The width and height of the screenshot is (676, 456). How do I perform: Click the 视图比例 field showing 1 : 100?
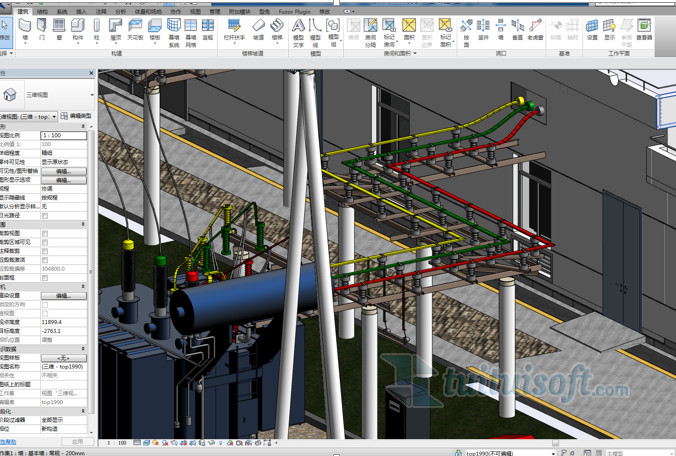(64, 135)
